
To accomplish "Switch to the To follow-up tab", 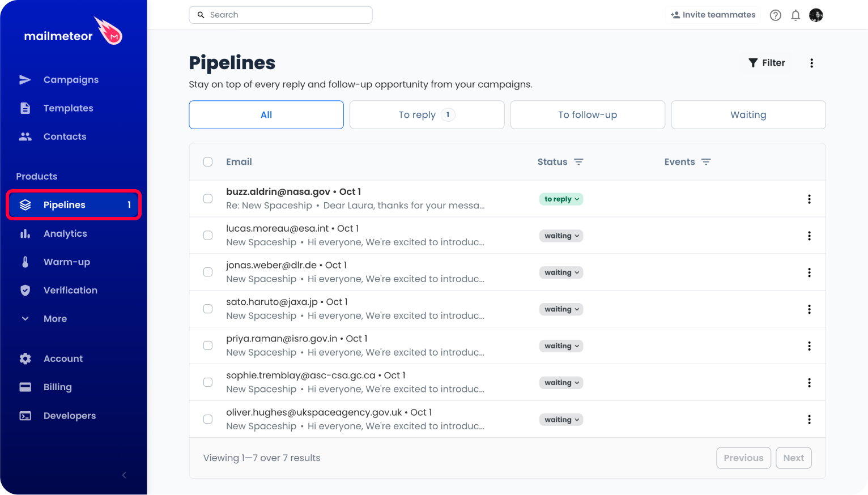I will pos(588,115).
